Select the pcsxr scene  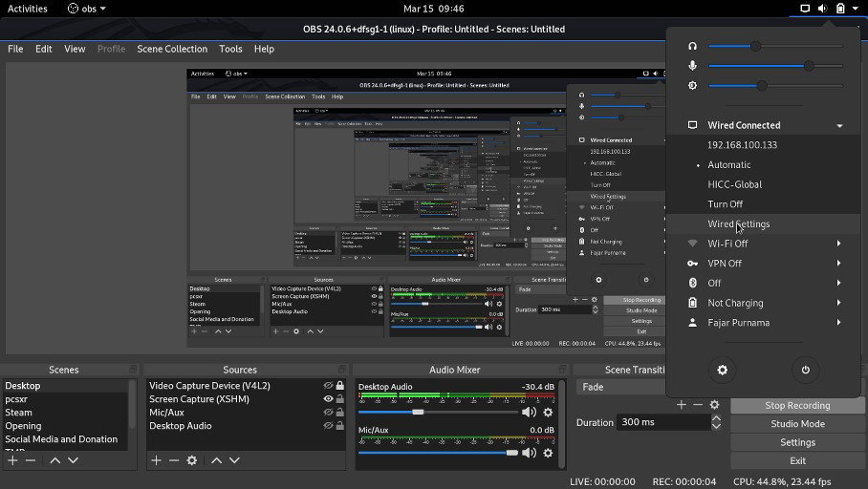65,399
